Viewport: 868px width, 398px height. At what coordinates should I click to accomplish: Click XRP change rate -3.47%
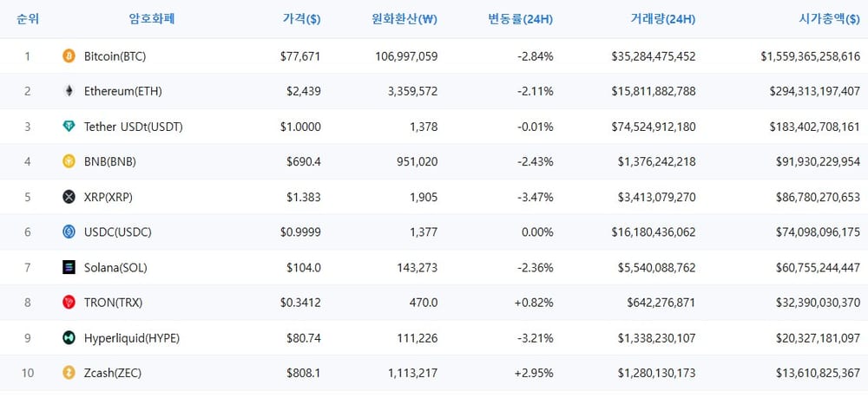(x=536, y=197)
